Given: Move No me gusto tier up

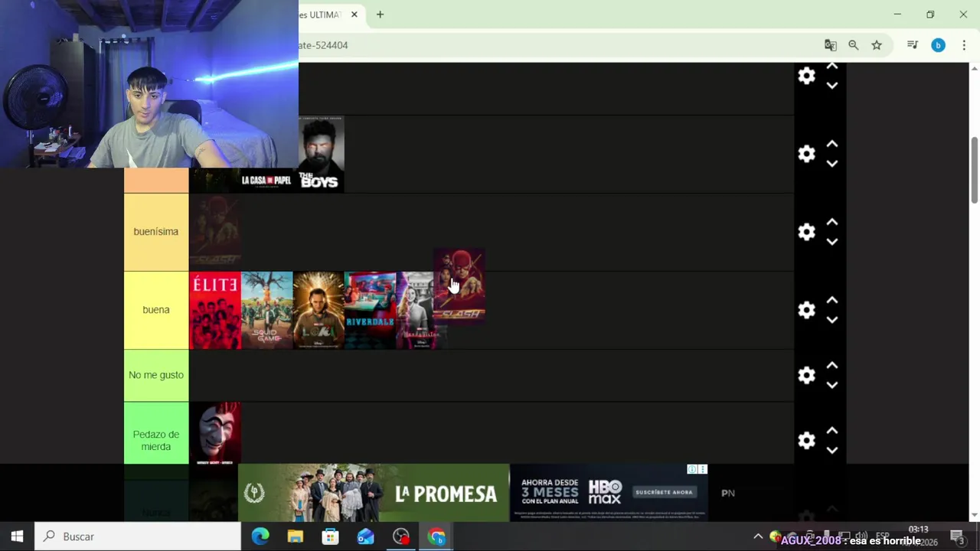Looking at the screenshot, I should coord(832,366).
